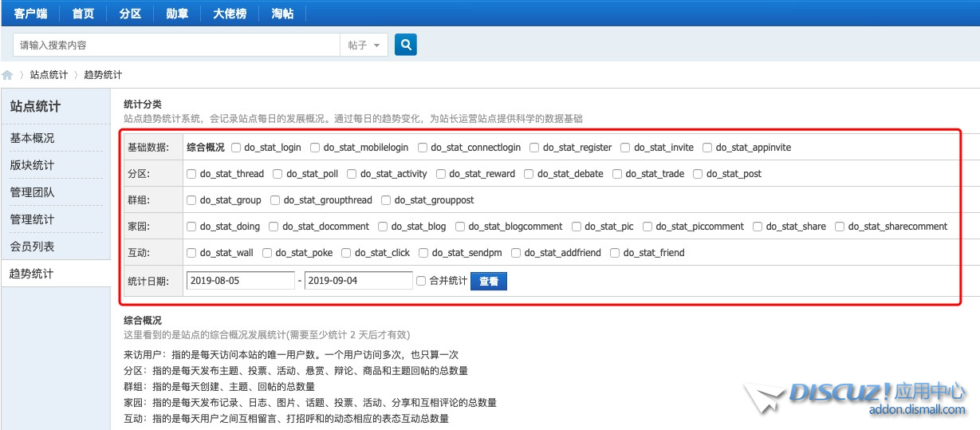Click the blue search magnifier icon

405,45
